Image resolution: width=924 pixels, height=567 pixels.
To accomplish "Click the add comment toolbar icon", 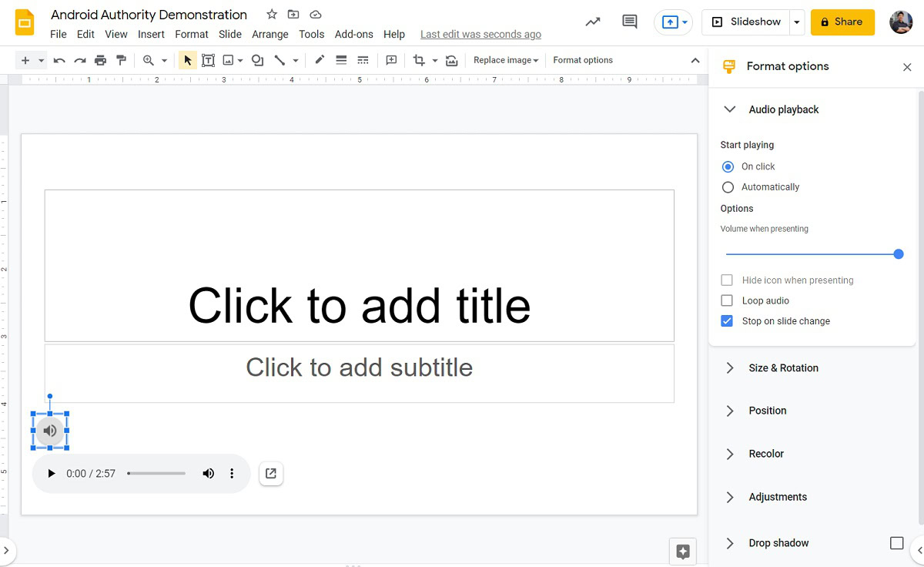I will click(391, 60).
